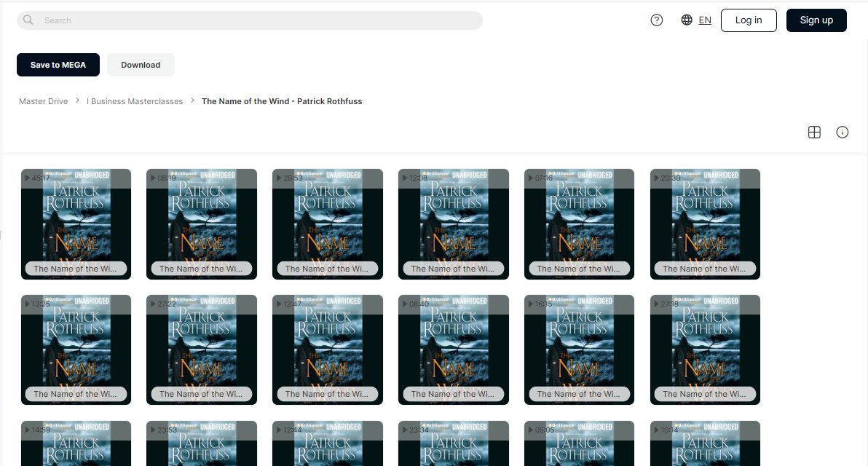Click the search magnifier icon
The image size is (868, 466).
[x=28, y=20]
